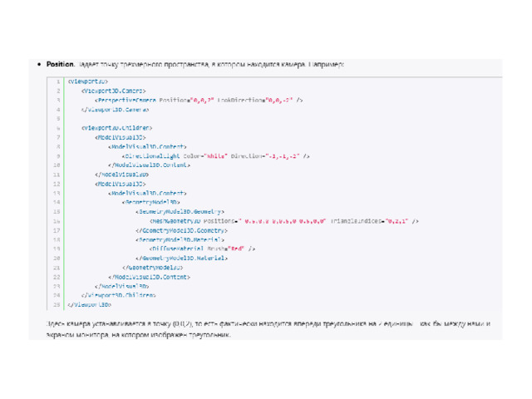The width and height of the screenshot is (532, 399).
Task: Click the GeometryModel3D opening tag on line 14
Action: click(x=151, y=202)
